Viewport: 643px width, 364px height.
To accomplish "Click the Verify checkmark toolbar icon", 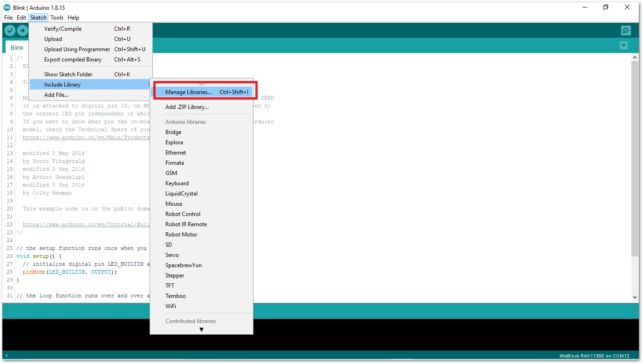I will [10, 31].
